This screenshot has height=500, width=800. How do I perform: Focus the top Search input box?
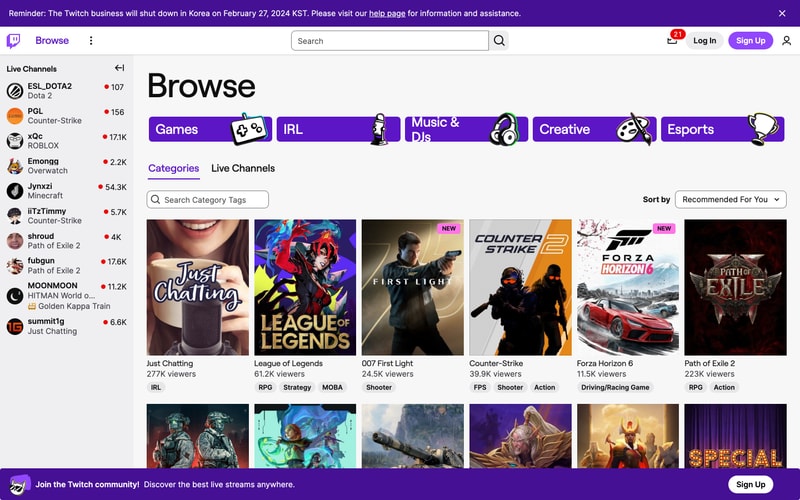point(390,41)
